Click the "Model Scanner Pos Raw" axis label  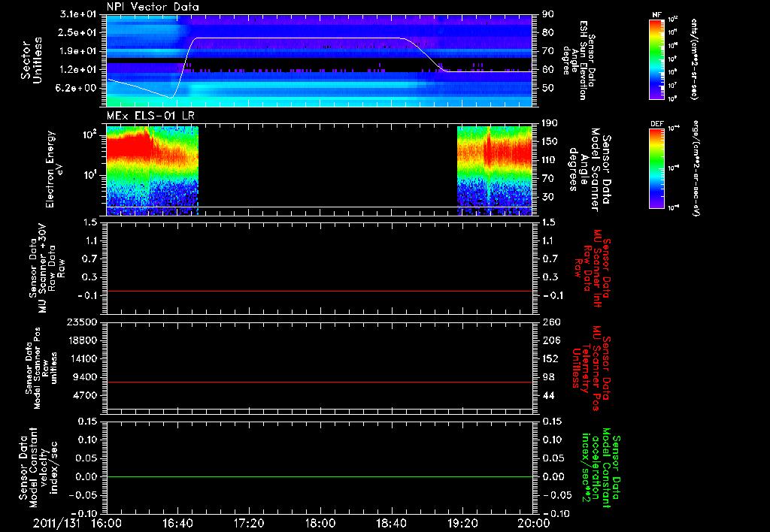point(41,368)
